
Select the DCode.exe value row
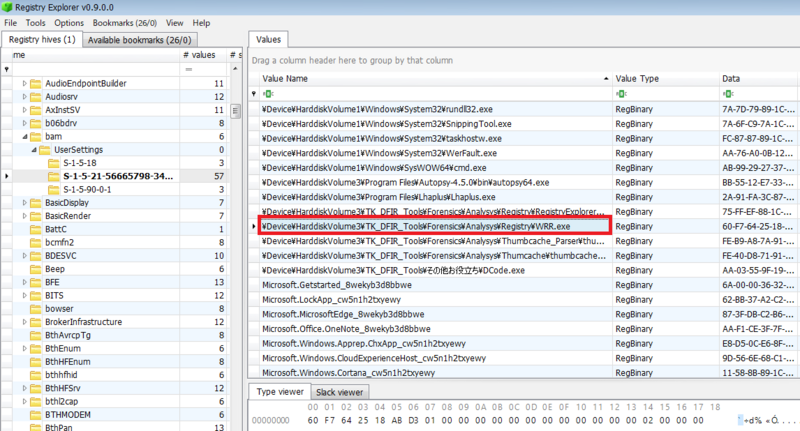click(x=526, y=270)
